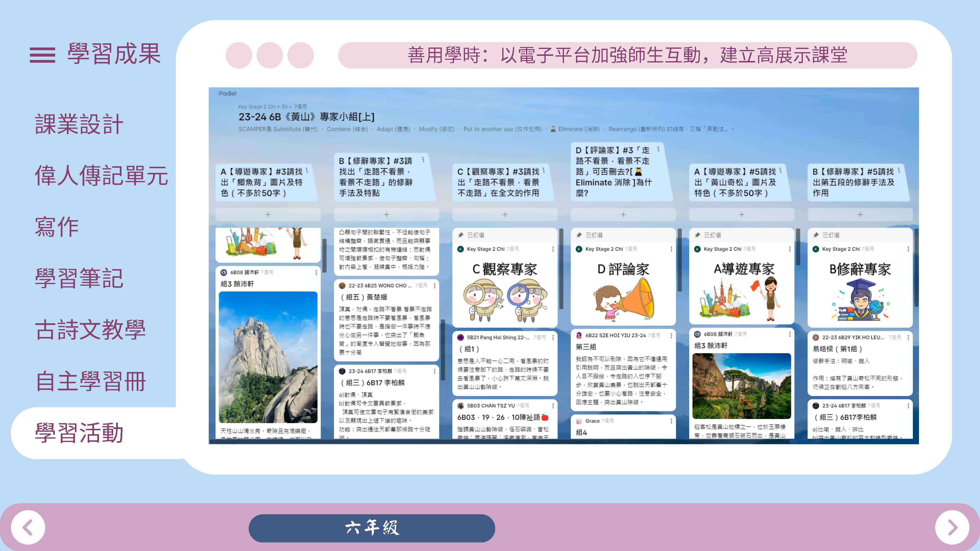Add post under B修辭專家 #5 column
This screenshot has width=980, height=551.
coord(860,215)
